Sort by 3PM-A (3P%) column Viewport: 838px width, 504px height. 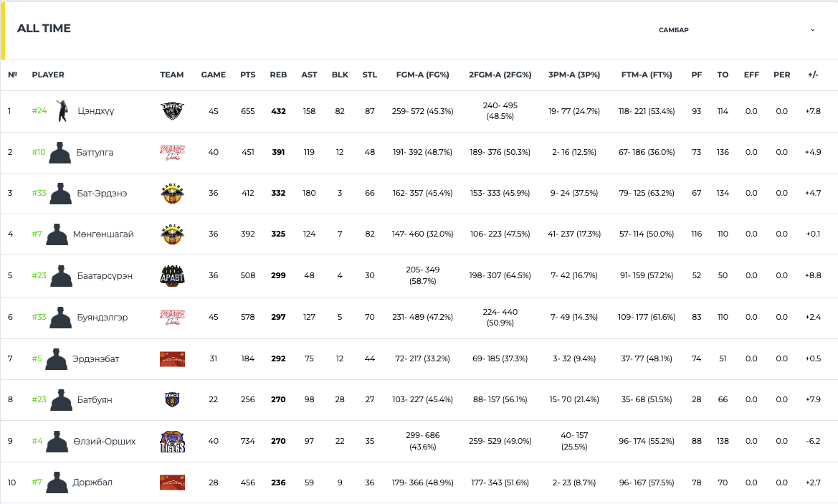pyautogui.click(x=574, y=75)
